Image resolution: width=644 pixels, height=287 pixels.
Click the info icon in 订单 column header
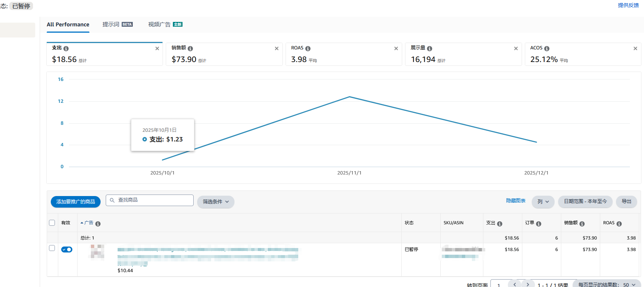539,224
